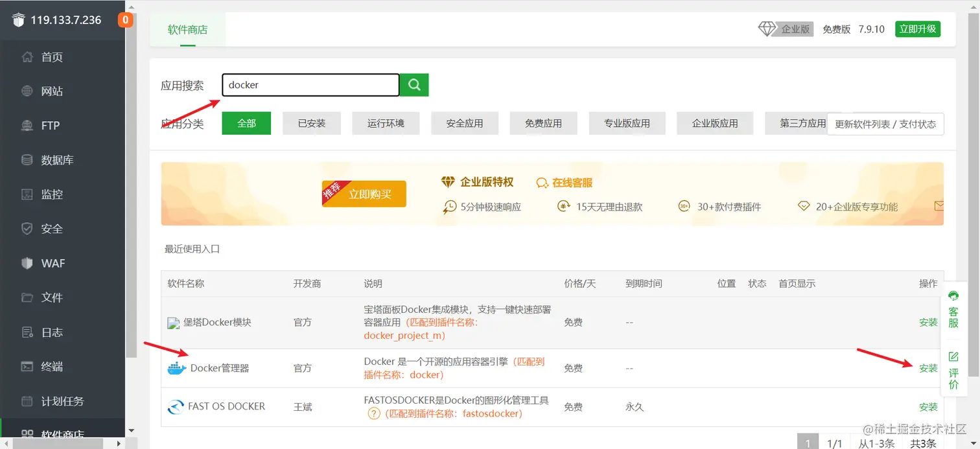Click the 开发商 column header
The width and height of the screenshot is (980, 449).
(307, 284)
